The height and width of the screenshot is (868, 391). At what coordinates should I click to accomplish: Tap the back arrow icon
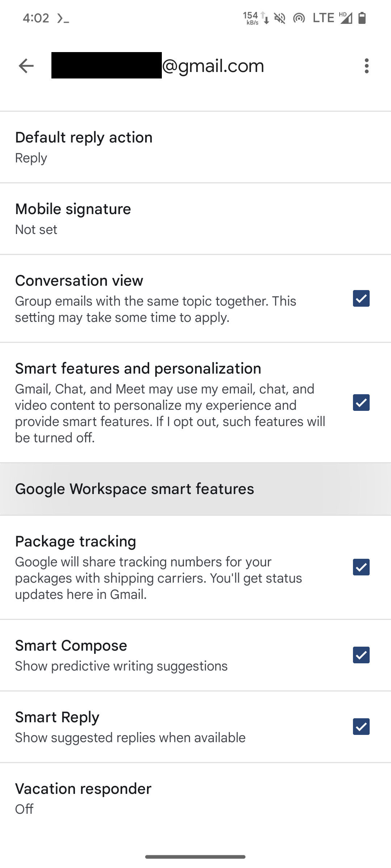tap(26, 66)
